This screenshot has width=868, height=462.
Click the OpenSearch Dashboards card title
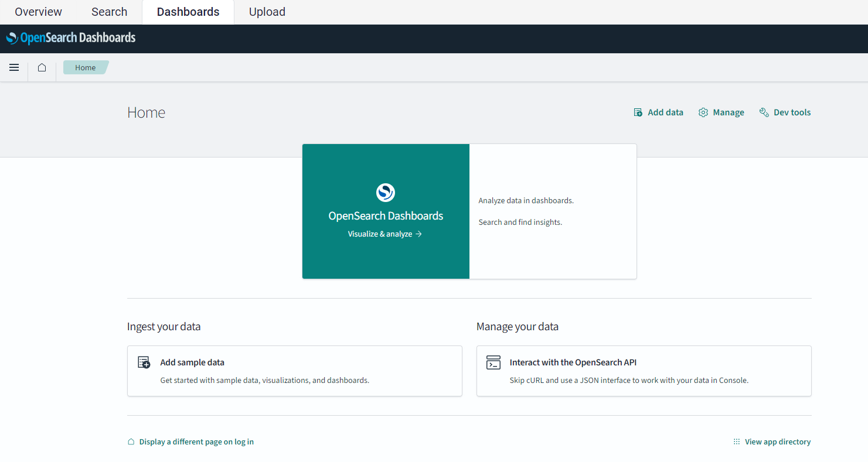(x=386, y=216)
